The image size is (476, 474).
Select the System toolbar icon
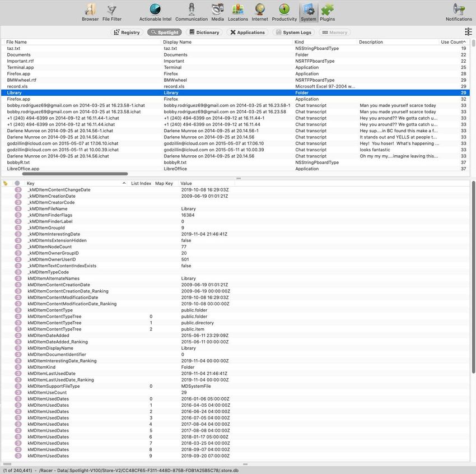pos(309,12)
